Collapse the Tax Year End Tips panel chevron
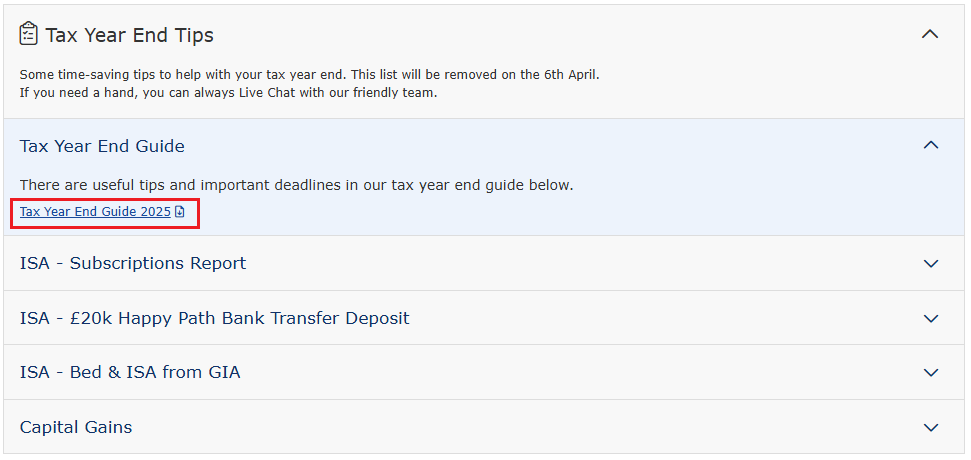971x460 pixels. tap(930, 34)
